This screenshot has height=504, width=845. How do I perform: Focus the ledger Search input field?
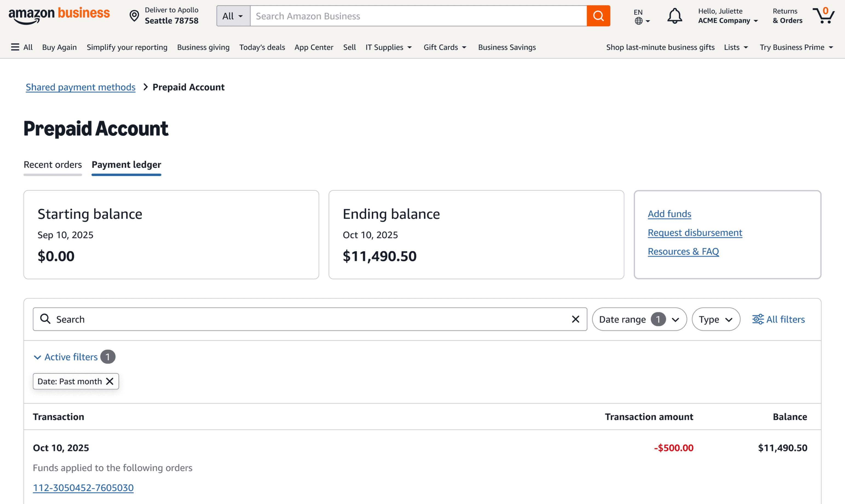coord(306,319)
